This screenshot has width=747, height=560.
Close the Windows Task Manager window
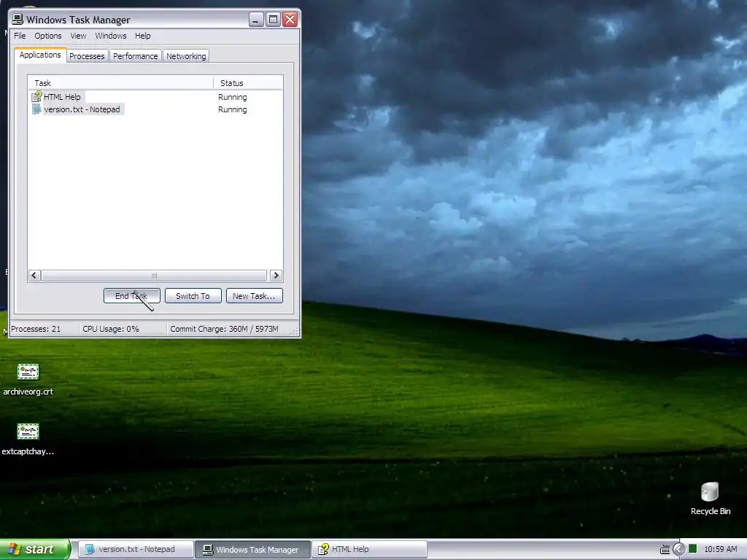290,20
